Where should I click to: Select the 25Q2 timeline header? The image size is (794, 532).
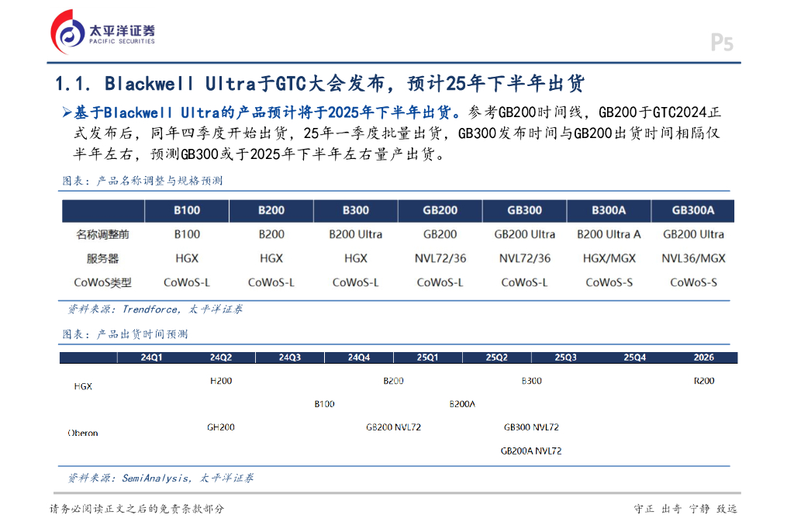click(x=497, y=358)
